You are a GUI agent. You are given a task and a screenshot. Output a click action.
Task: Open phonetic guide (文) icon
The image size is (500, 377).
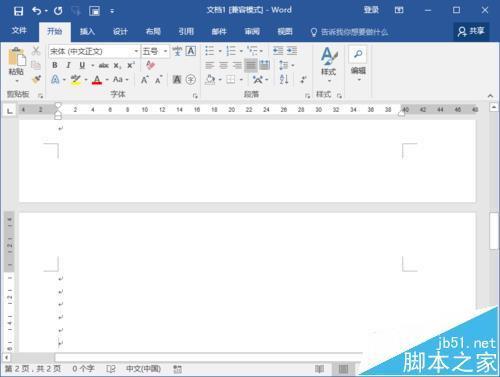177,51
